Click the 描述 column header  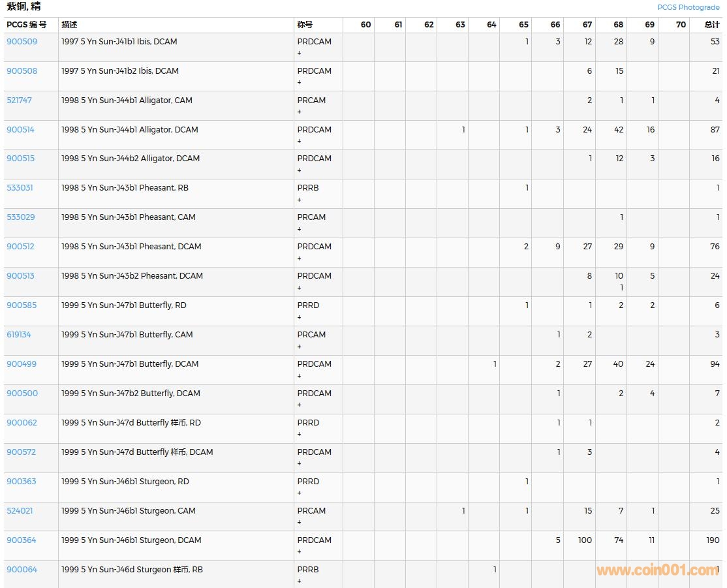(x=69, y=25)
